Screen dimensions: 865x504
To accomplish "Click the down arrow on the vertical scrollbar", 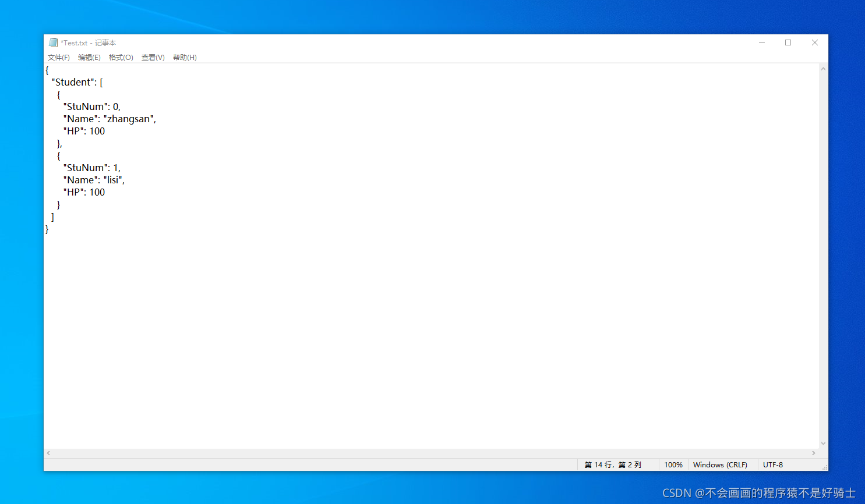I will pyautogui.click(x=823, y=443).
